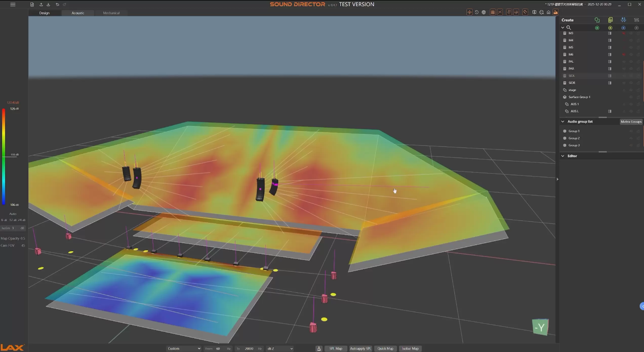Click the magnet snap toolbar icon

pyautogui.click(x=525, y=12)
